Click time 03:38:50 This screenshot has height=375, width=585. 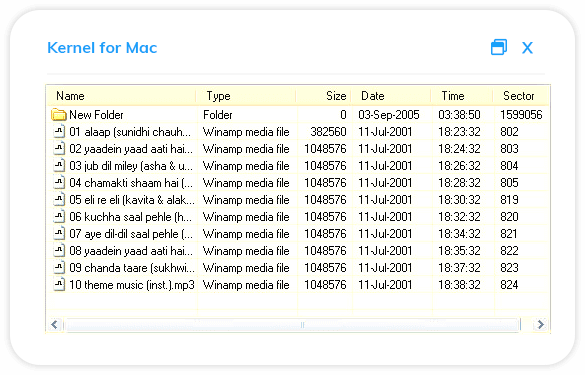459,115
